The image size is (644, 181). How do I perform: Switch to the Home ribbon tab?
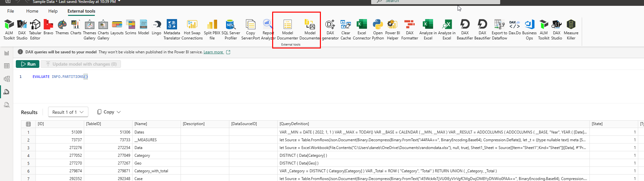(32, 11)
